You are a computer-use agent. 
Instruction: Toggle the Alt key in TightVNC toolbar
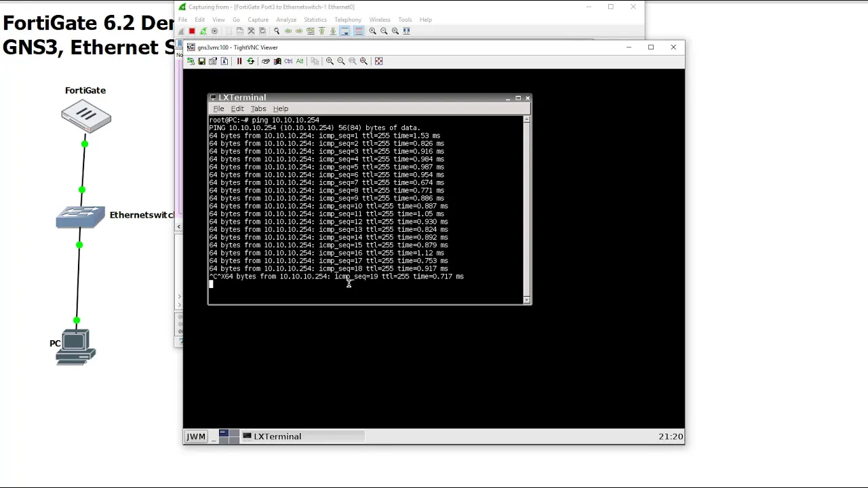point(300,61)
